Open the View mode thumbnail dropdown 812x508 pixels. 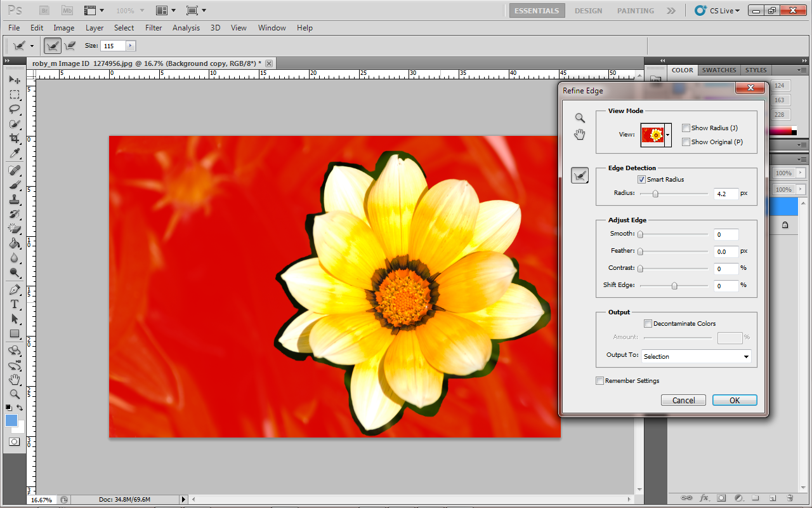(667, 135)
